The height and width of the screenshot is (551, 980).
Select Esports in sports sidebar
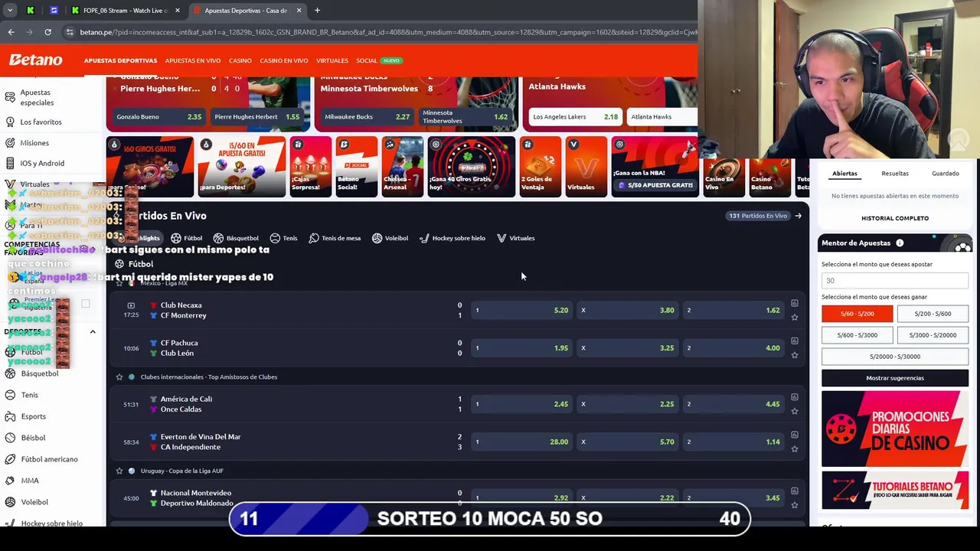coord(34,416)
